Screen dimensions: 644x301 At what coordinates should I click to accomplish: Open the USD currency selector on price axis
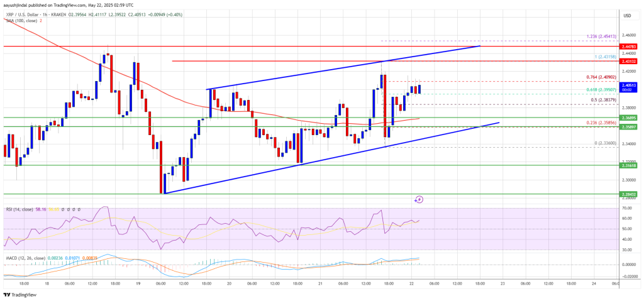(627, 15)
